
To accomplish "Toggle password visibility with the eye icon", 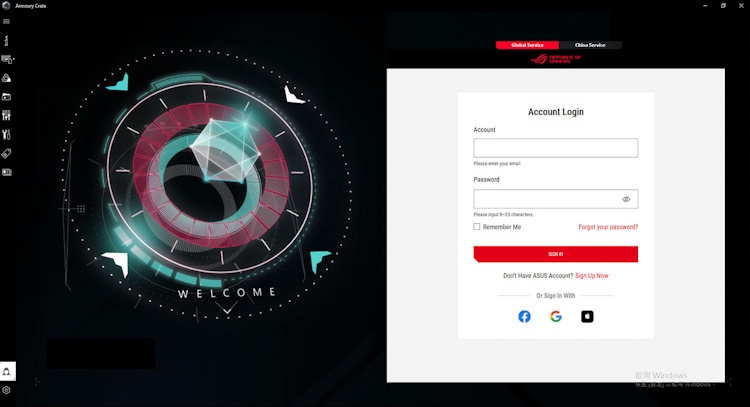I will click(626, 199).
